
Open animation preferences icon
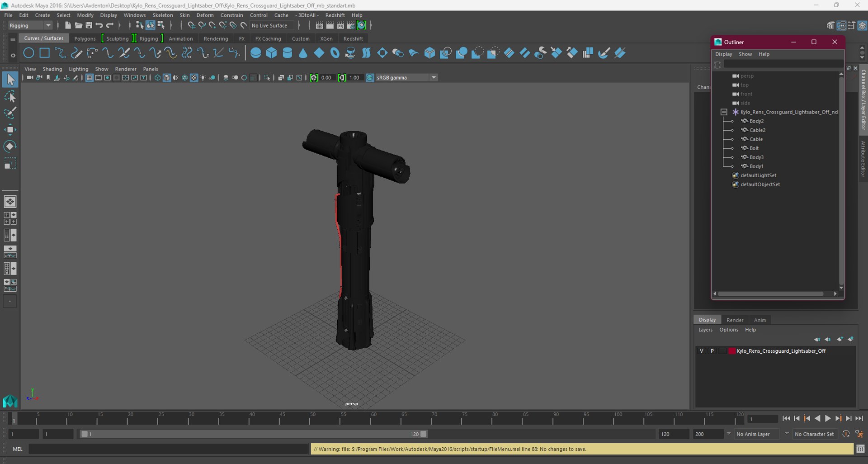(x=859, y=434)
